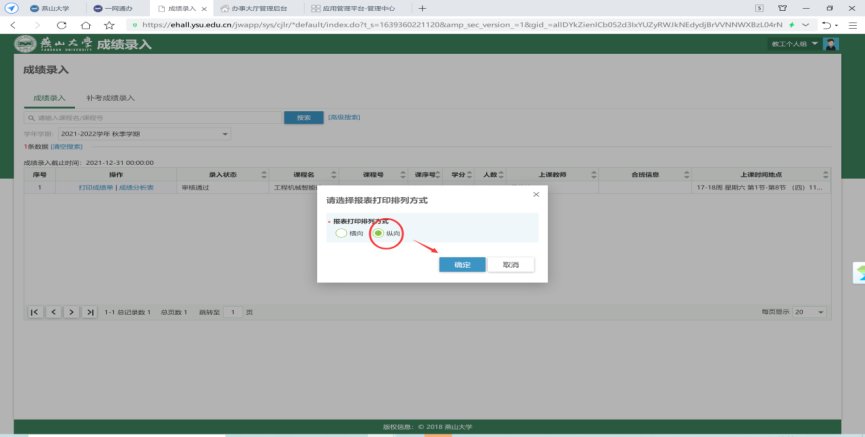Open a new browser tab with plus
The image size is (865, 437).
[x=422, y=7]
